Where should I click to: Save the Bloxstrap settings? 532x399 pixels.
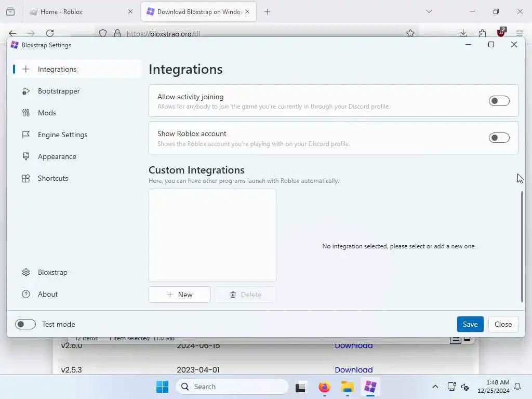470,324
